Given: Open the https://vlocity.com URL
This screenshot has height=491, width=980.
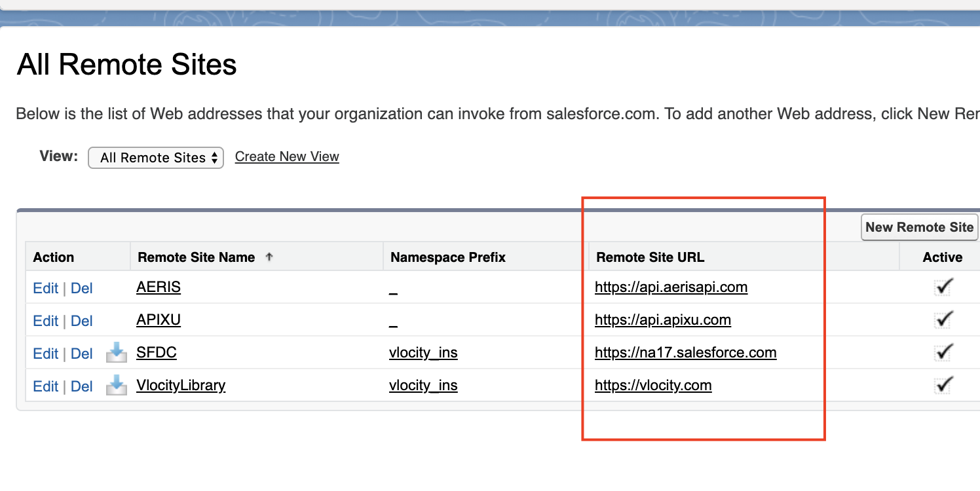Looking at the screenshot, I should 653,385.
